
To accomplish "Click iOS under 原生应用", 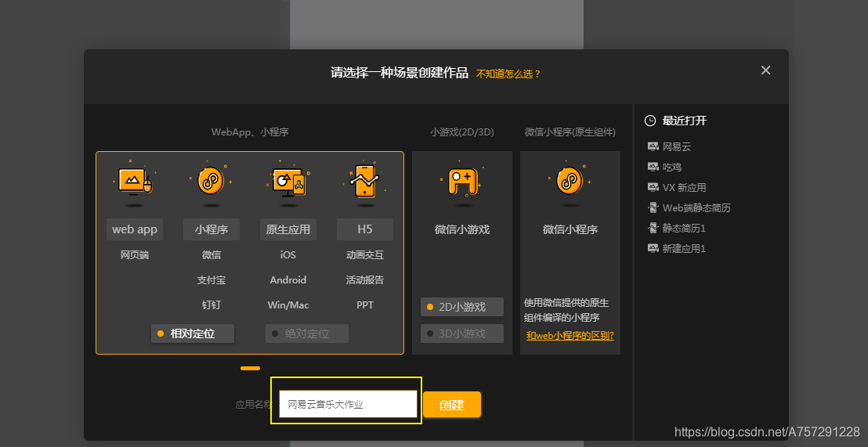I will coord(288,255).
